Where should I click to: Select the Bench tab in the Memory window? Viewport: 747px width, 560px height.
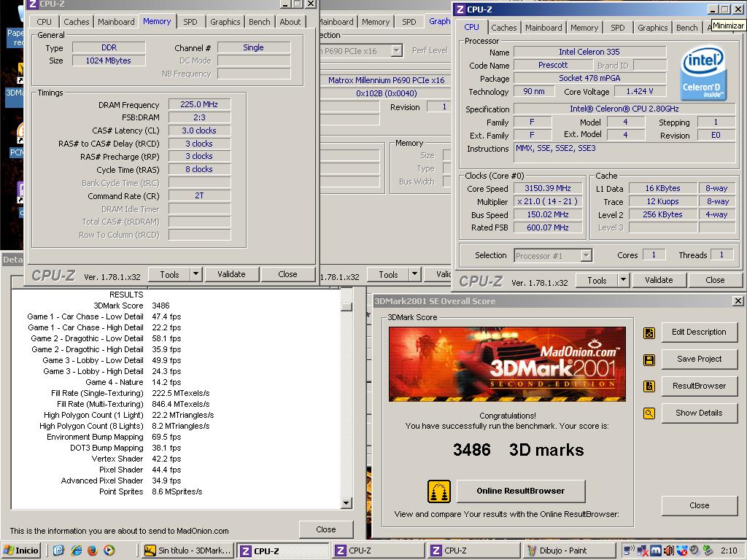pos(259,22)
